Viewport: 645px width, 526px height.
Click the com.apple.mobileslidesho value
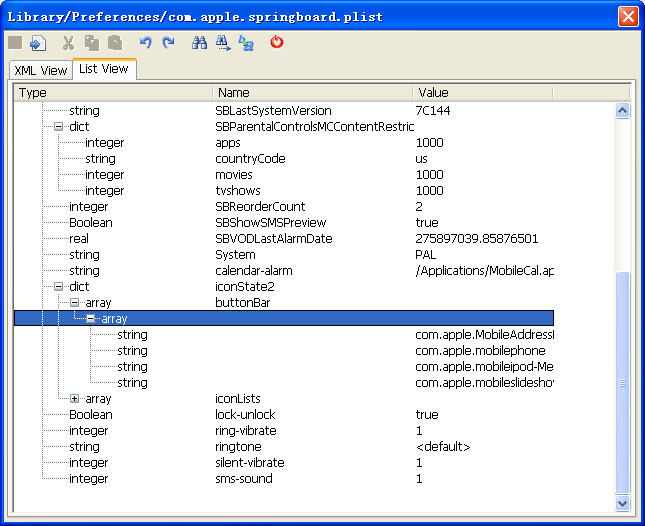(485, 383)
